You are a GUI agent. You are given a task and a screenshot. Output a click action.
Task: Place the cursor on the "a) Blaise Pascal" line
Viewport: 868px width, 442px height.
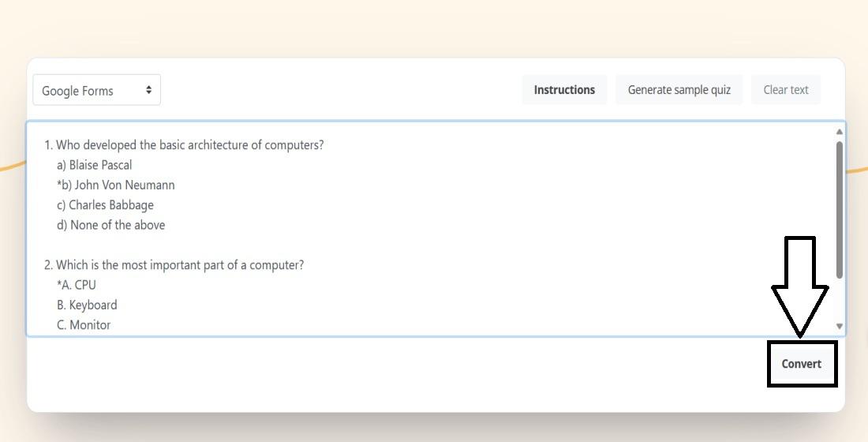94,165
